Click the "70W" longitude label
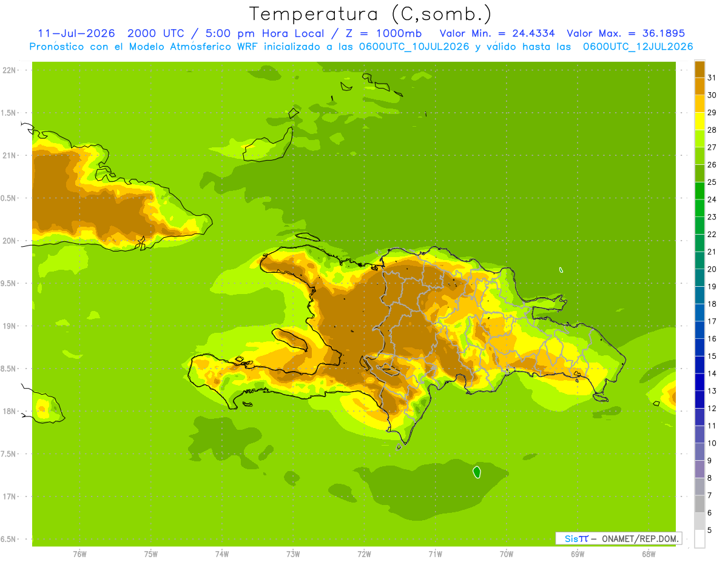Screen dimensions: 728x562 point(507,554)
